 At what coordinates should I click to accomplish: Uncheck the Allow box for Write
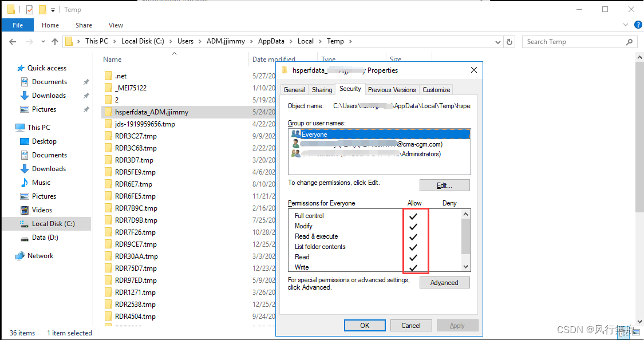pos(414,267)
